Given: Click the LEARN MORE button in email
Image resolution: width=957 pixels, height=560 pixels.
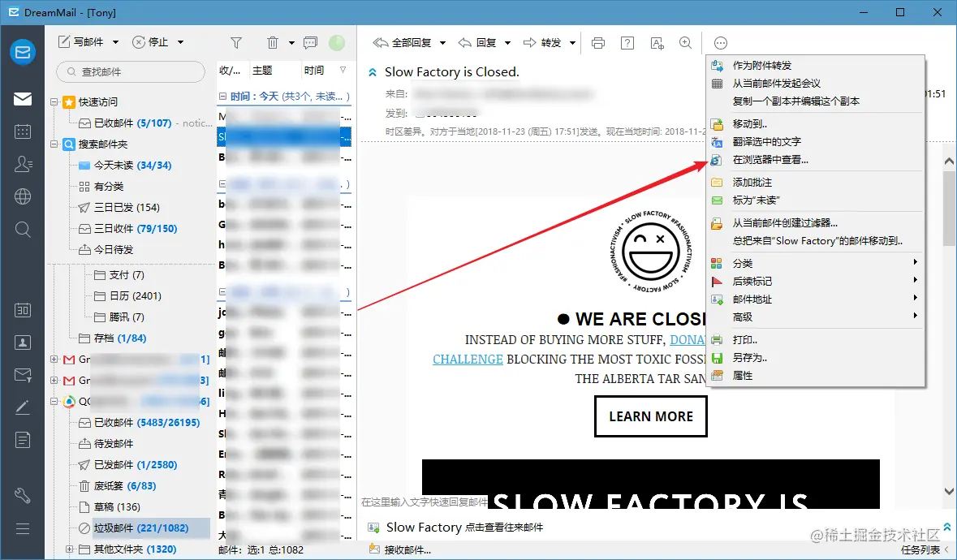Looking at the screenshot, I should 651,416.
